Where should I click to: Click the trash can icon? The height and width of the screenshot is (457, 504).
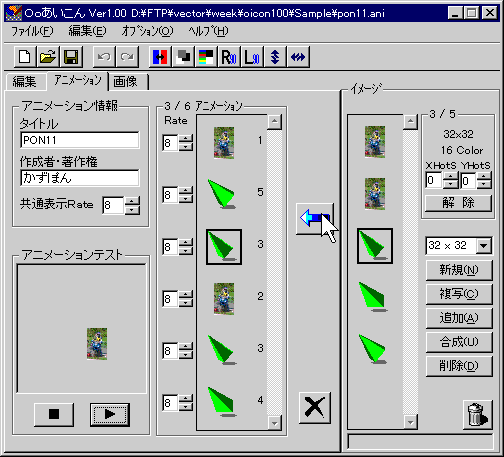[477, 415]
